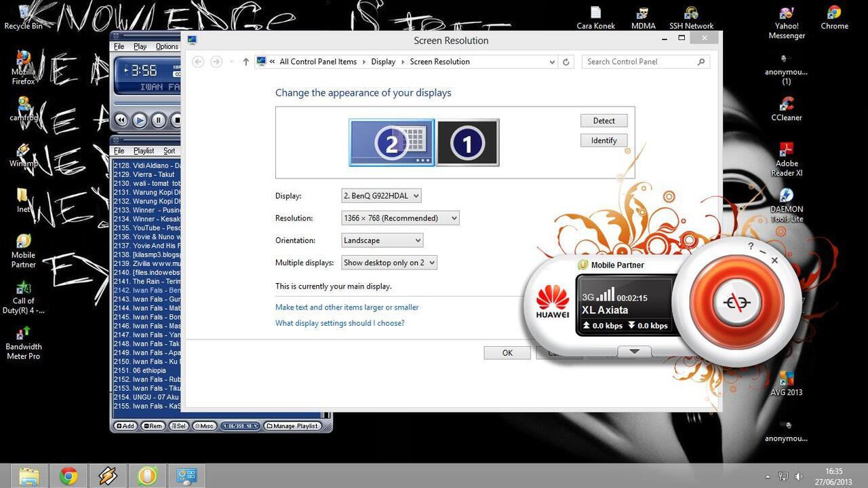Viewport: 868px width, 488px height.
Task: Open the Mobile Partner desktop shortcut
Action: click(23, 250)
